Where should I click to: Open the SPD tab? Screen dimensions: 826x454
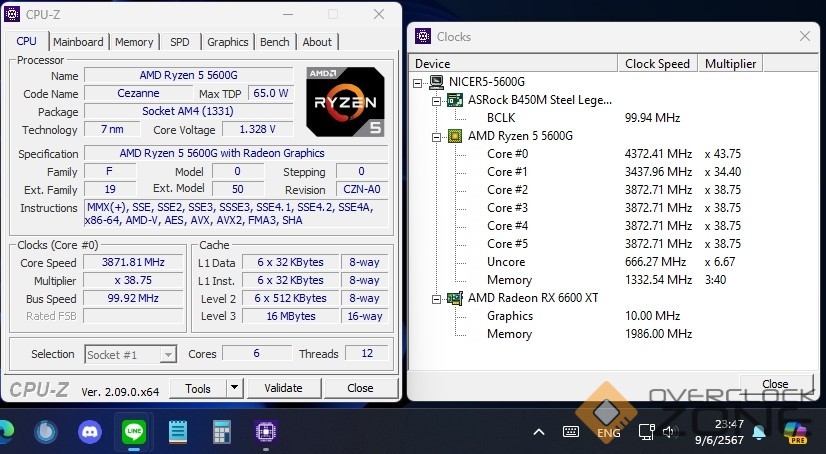[x=180, y=42]
